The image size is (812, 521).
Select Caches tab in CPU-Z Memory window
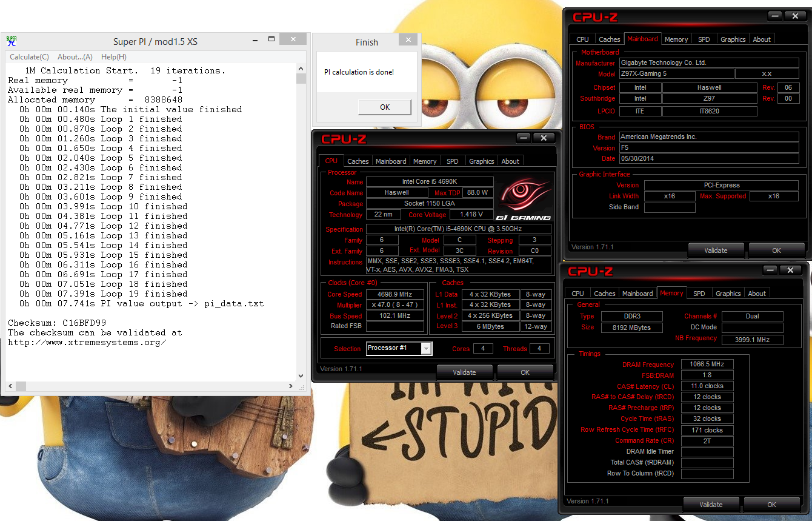(x=605, y=294)
